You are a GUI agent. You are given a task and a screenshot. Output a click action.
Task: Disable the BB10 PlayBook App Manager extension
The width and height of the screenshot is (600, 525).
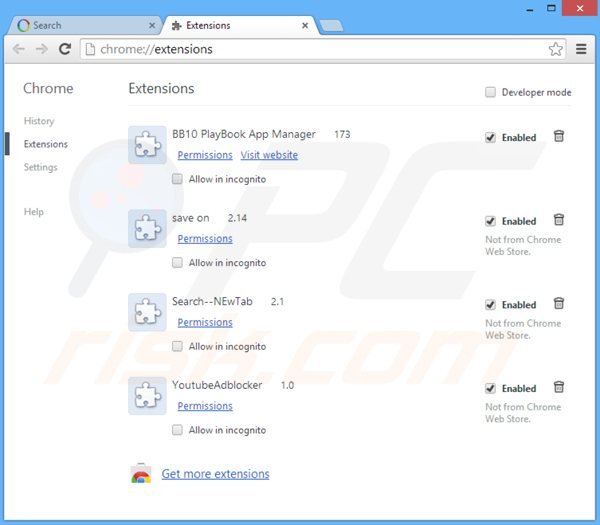pos(490,137)
